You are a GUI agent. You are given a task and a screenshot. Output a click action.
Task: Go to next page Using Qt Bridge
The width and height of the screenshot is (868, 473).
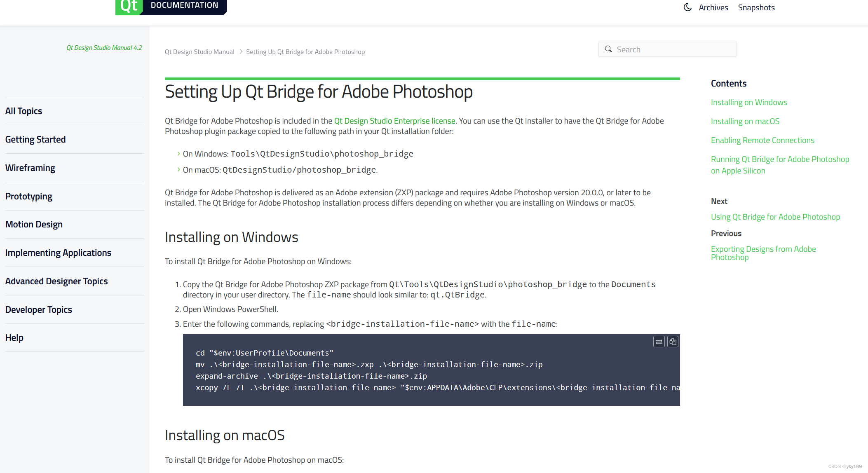click(x=775, y=217)
